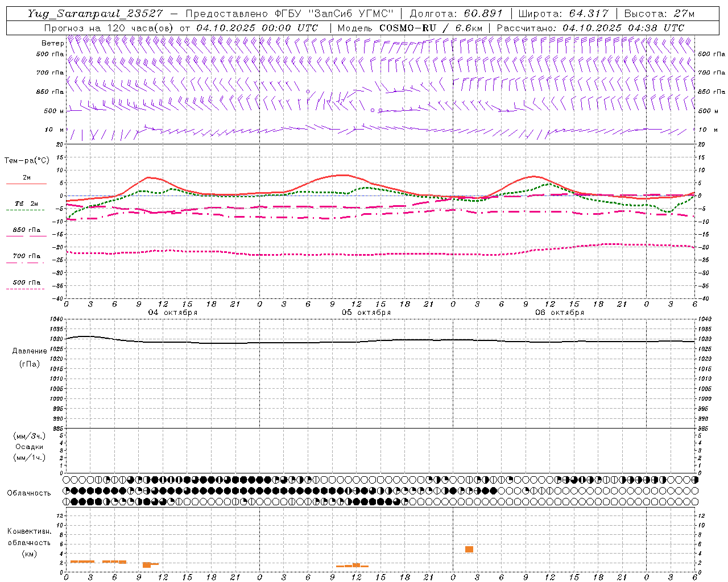Click the '04 октября' date label under temperature chart

pyautogui.click(x=173, y=313)
